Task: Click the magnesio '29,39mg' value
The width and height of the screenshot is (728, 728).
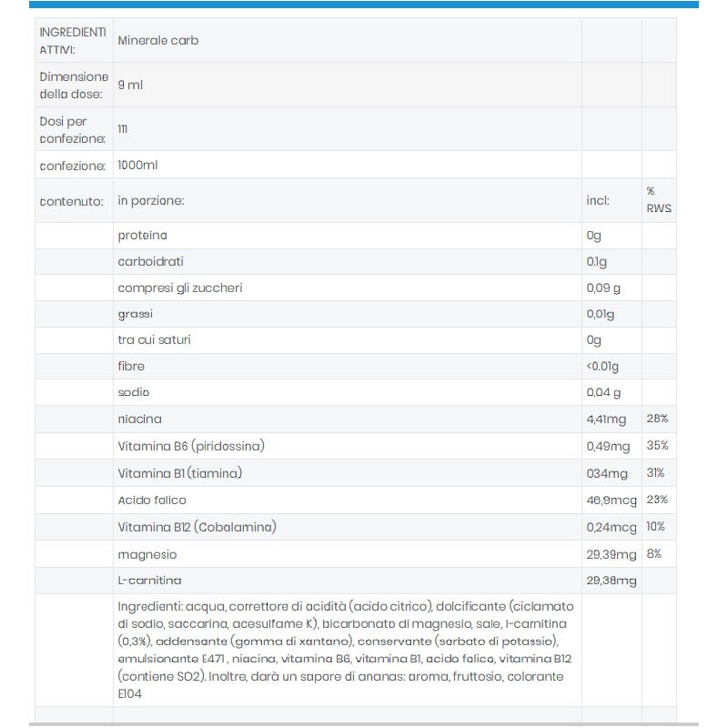Action: pyautogui.click(x=611, y=554)
